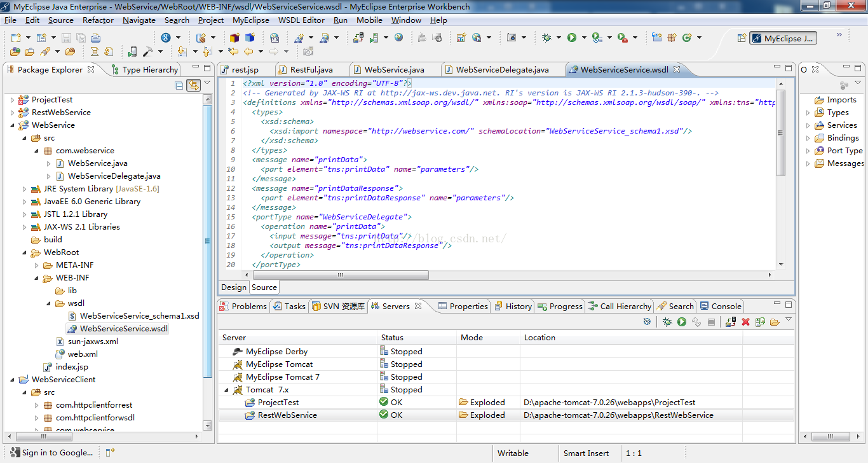Click the New file toolbar icon

(x=16, y=38)
